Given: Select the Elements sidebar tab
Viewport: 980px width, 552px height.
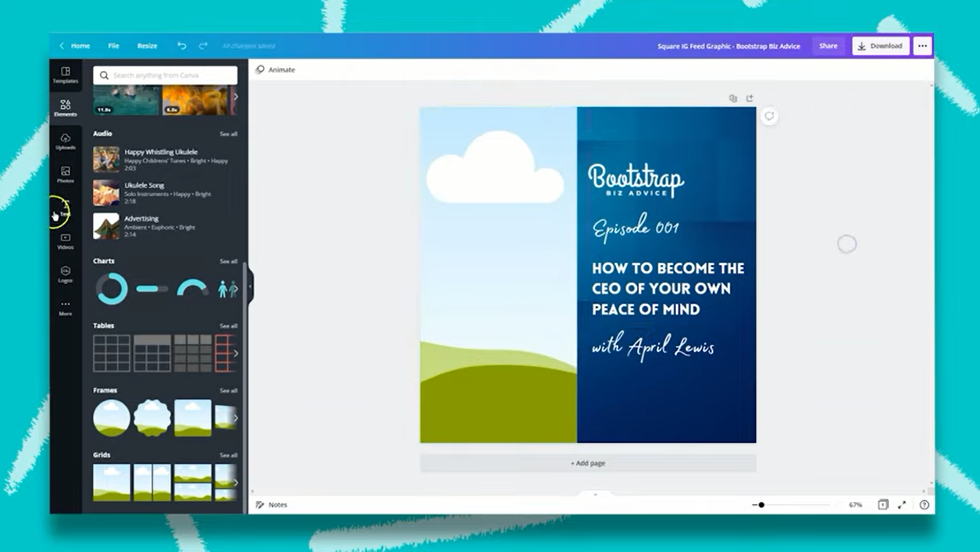Looking at the screenshot, I should [66, 108].
